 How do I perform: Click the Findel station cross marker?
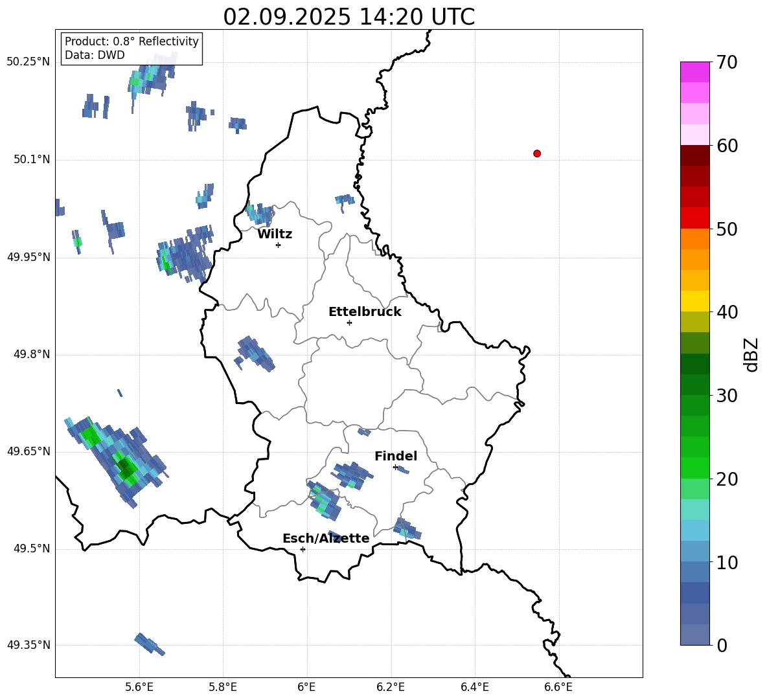395,468
